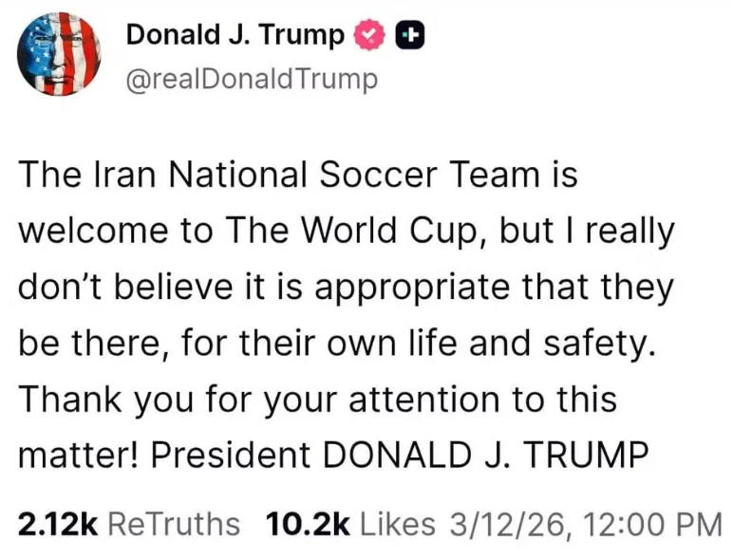The width and height of the screenshot is (733, 560).
Task: Click the "2.12k" ReTruths number
Action: (x=57, y=523)
